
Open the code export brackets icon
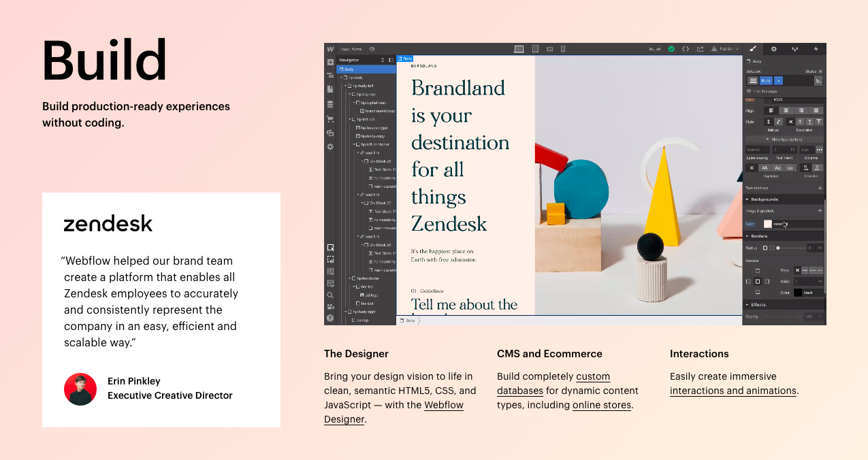686,49
